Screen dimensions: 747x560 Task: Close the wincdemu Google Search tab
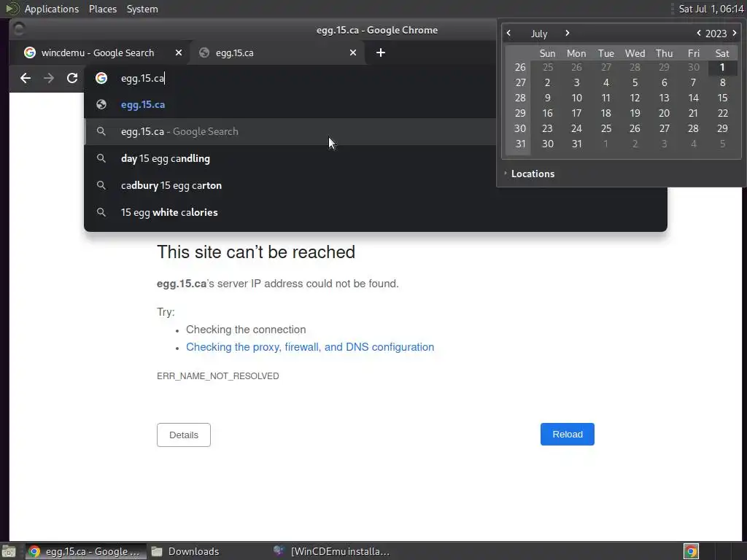[x=178, y=52]
